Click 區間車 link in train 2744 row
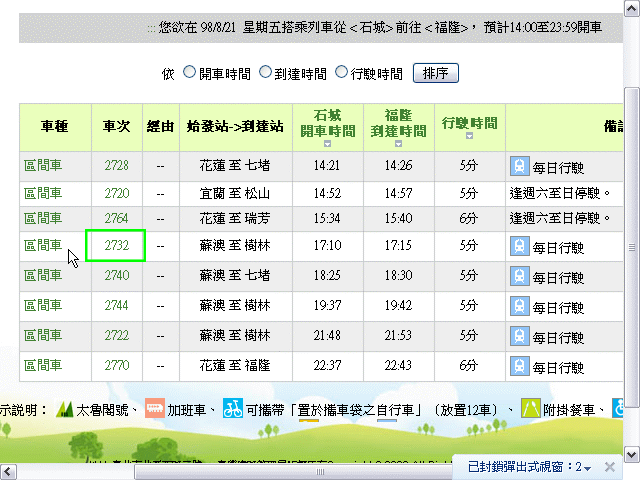640x480 pixels. (x=43, y=305)
